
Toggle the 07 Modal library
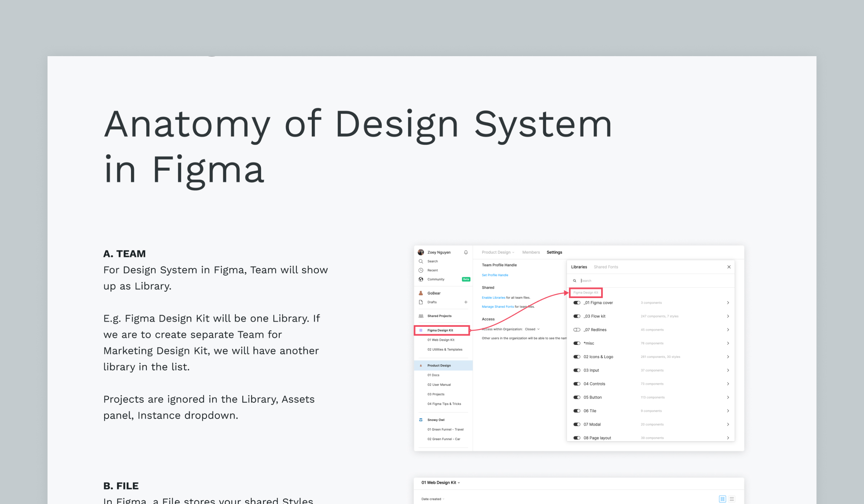pos(577,424)
